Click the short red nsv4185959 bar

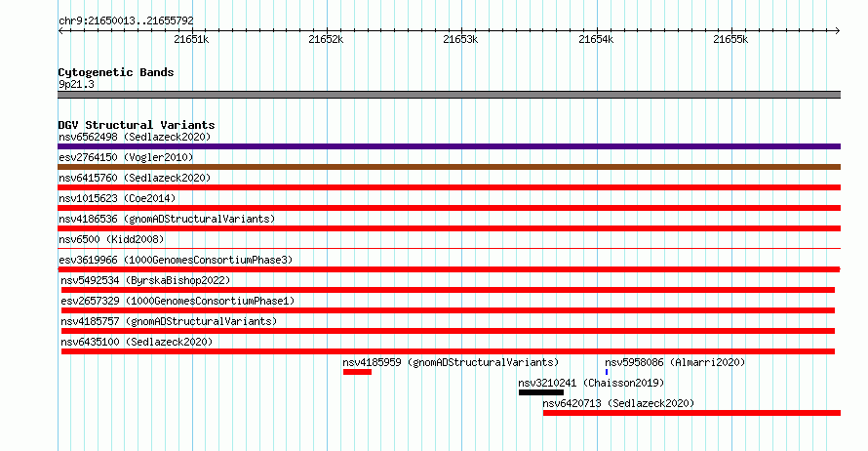click(x=357, y=372)
